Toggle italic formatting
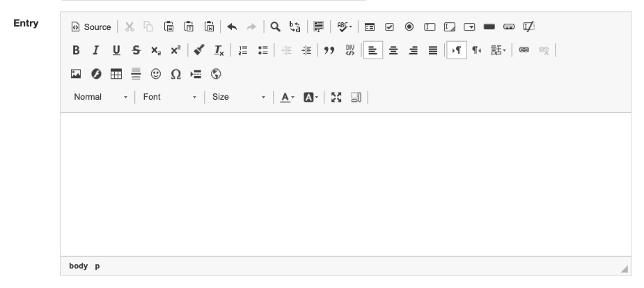This screenshot has height=288, width=644. (x=95, y=50)
